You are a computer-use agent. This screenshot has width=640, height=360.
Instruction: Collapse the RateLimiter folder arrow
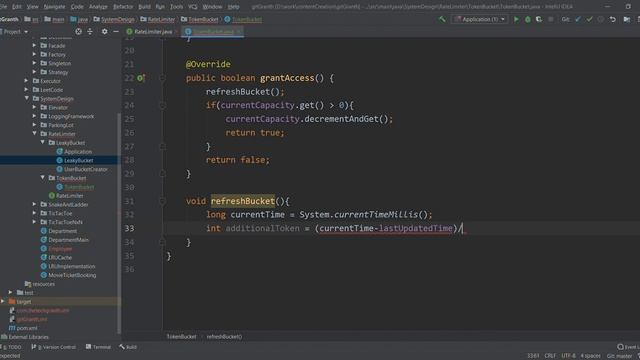click(x=35, y=133)
